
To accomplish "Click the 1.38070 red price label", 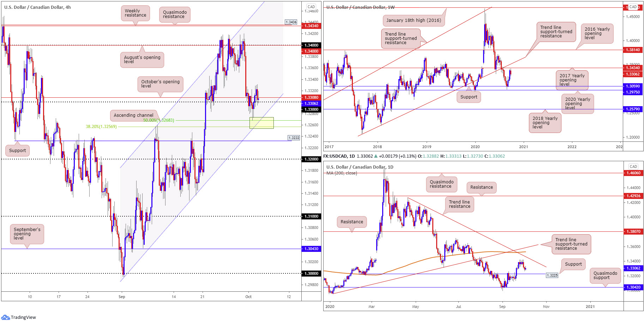I will pyautogui.click(x=633, y=231).
